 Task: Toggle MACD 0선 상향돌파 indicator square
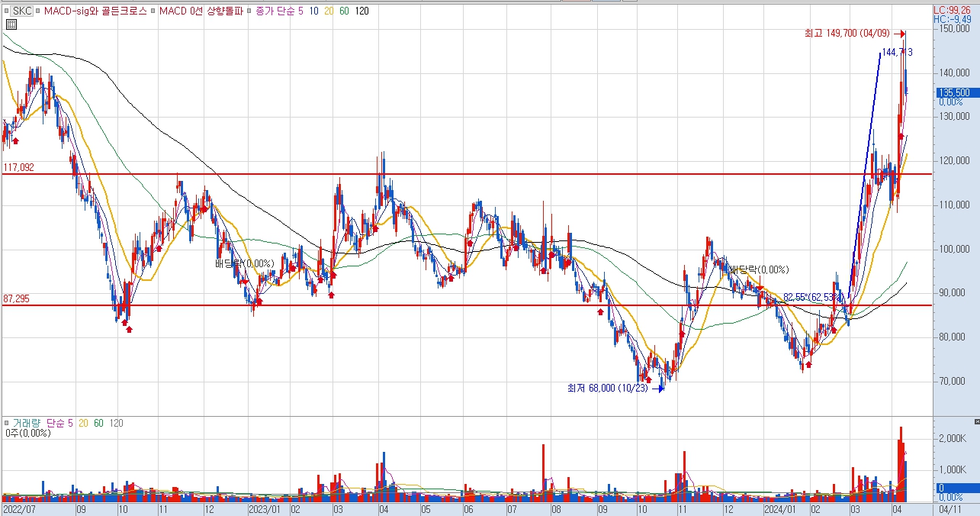click(x=154, y=11)
